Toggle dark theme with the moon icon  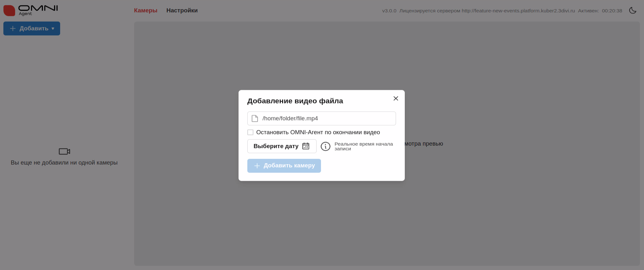633,10
